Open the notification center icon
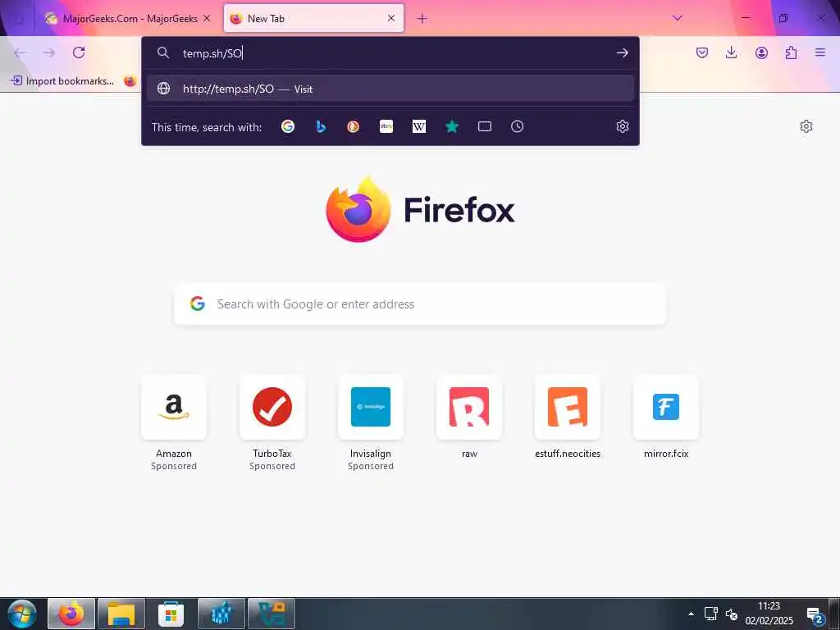The height and width of the screenshot is (630, 840). (x=815, y=615)
